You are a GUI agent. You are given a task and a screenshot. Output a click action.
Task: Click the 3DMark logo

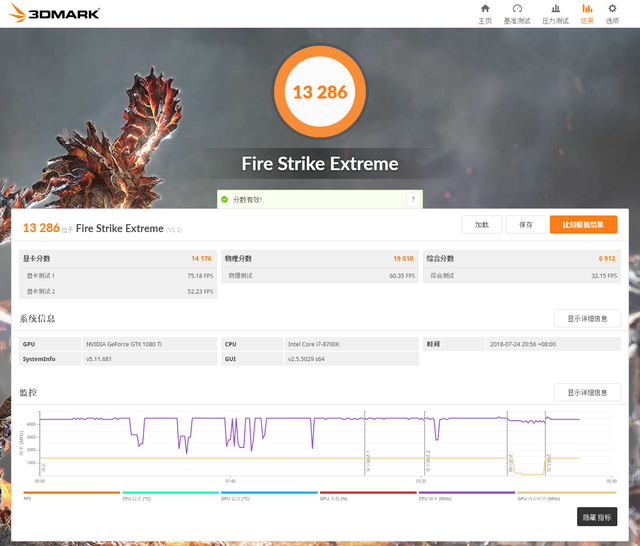tap(54, 13)
